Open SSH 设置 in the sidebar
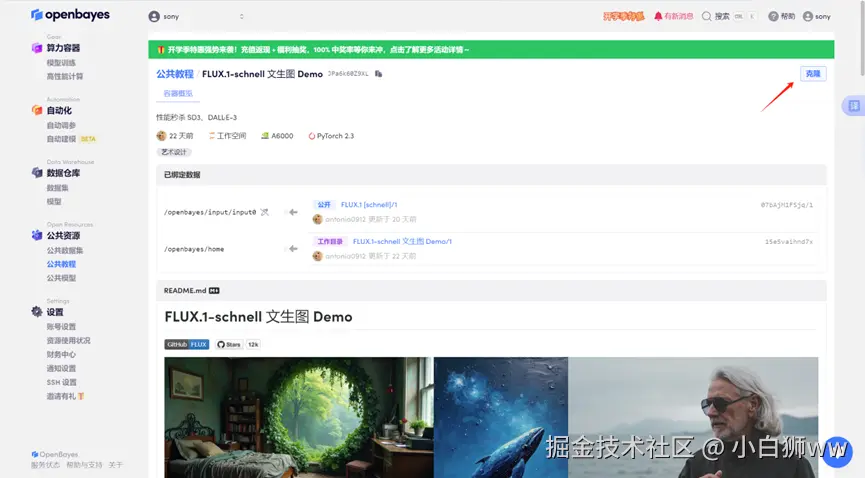 pos(61,382)
